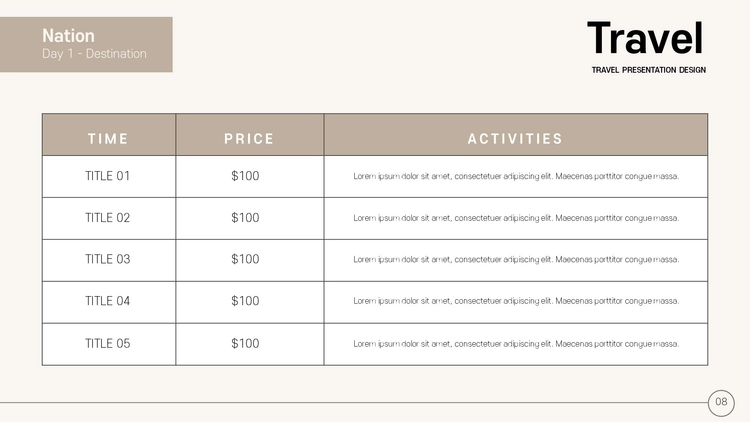Viewport: 750px width, 422px height.
Task: Select the Travel Presentation Design tagline
Action: [649, 70]
